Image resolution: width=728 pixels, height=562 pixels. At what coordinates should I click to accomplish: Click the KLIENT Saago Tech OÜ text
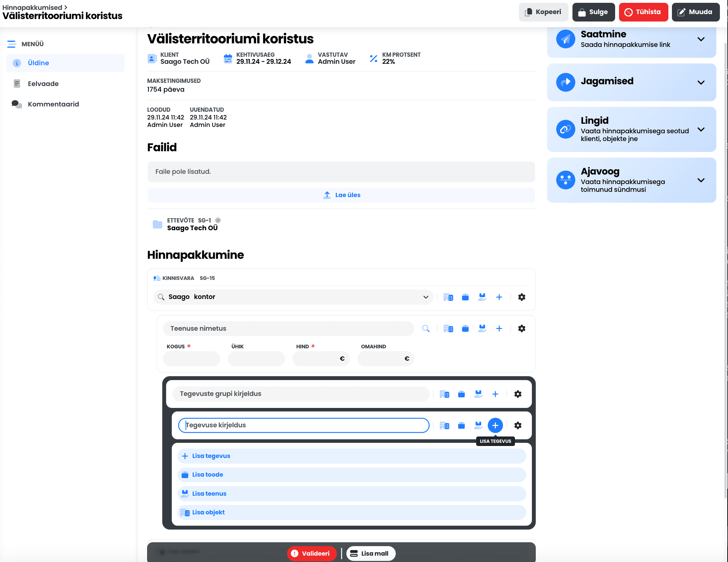(185, 61)
